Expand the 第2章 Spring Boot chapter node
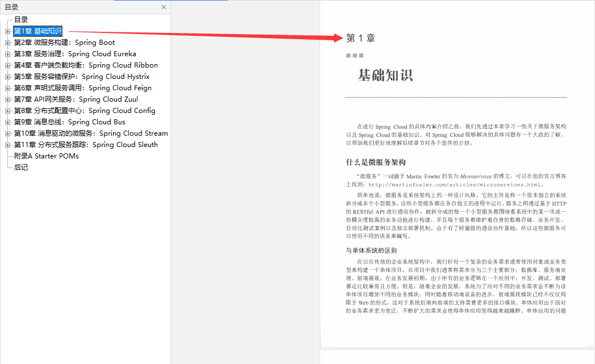 point(7,43)
